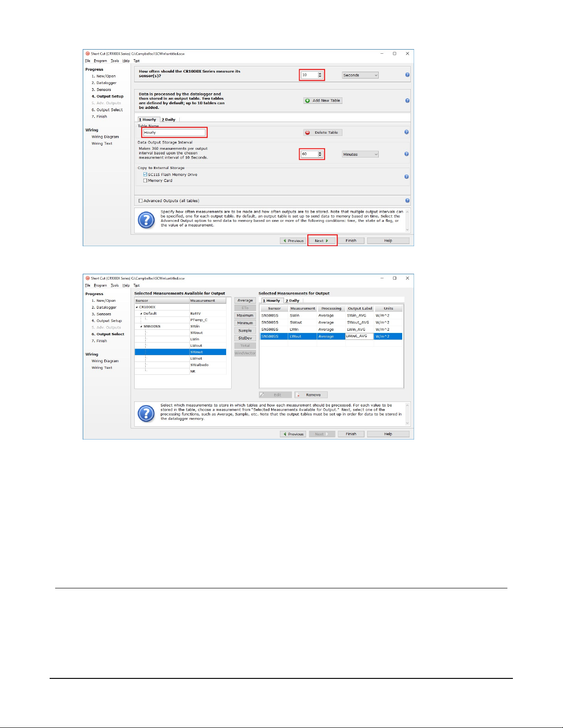Click Previous in the Output Select window
This screenshot has height=728, width=563.
point(293,434)
